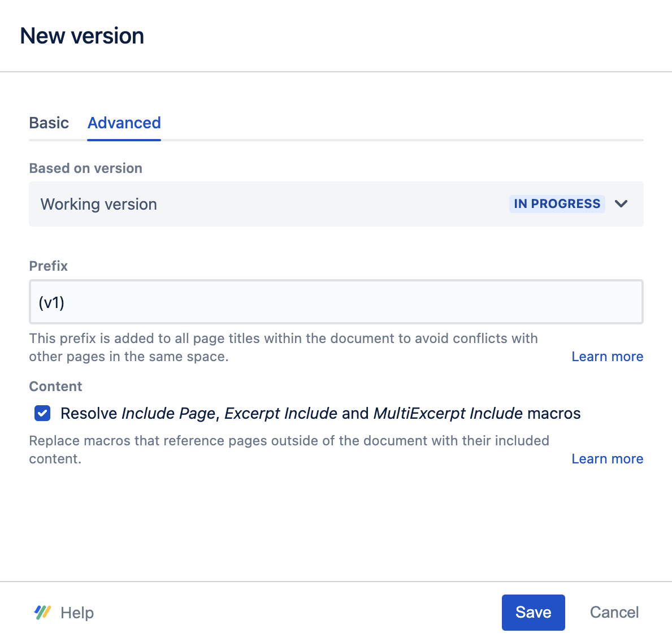Click the 'Based on version' field label
672x642 pixels.
click(85, 168)
